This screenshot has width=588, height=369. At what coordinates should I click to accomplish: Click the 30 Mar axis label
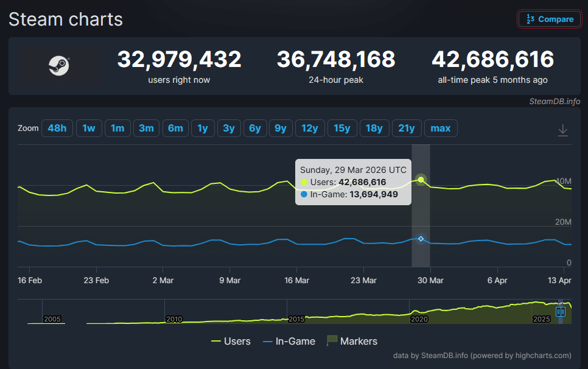click(430, 281)
